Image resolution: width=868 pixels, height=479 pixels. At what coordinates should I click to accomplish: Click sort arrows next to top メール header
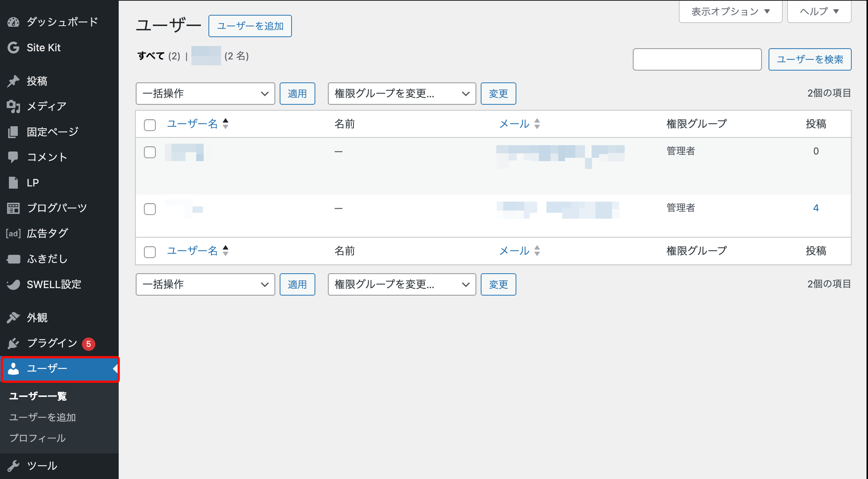click(x=537, y=124)
